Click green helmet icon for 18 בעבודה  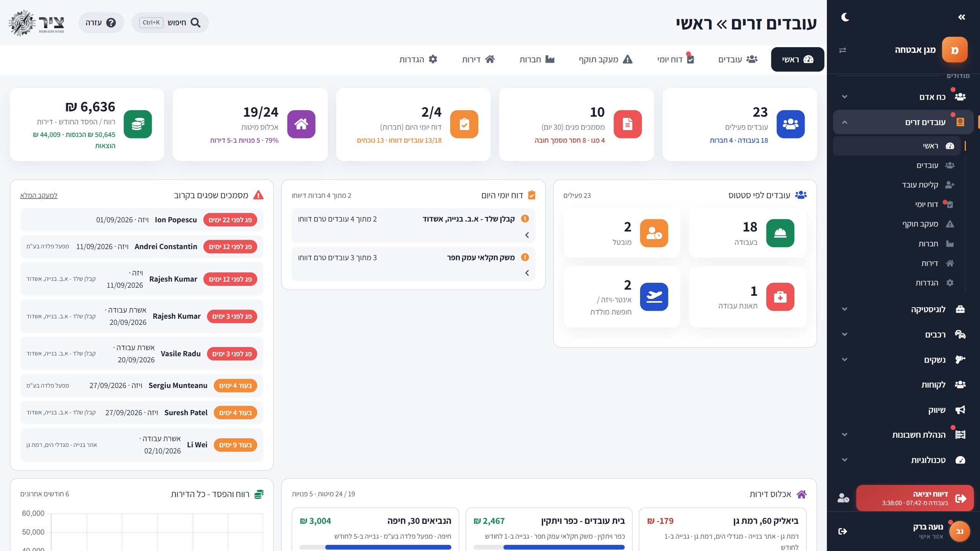tap(780, 233)
